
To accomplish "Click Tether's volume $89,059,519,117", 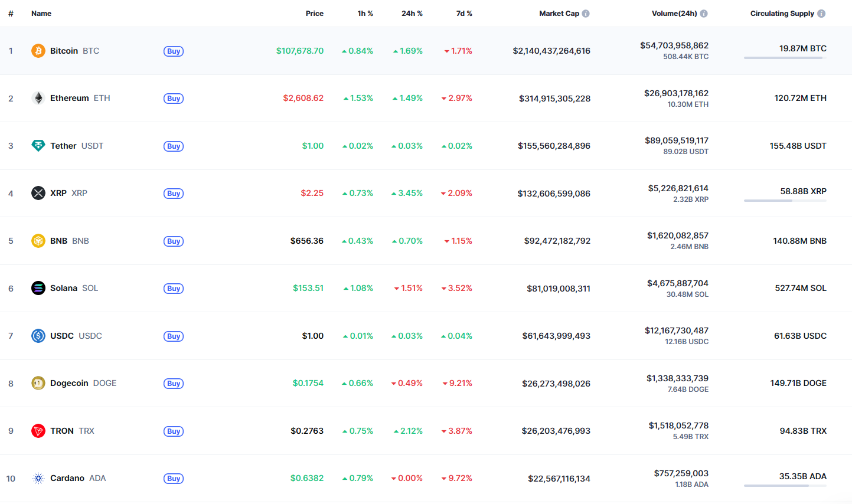I will pyautogui.click(x=677, y=140).
